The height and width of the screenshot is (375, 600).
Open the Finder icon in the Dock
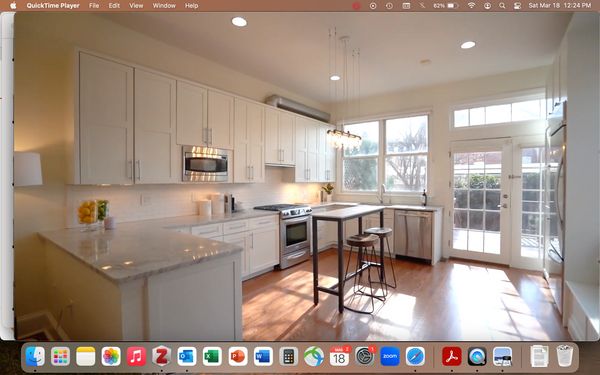(35, 357)
